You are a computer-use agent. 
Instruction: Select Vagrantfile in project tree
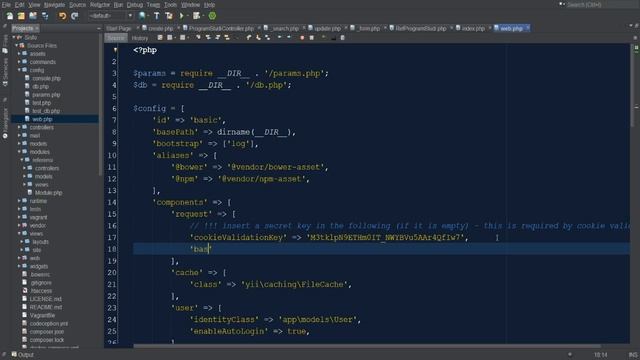click(x=42, y=315)
